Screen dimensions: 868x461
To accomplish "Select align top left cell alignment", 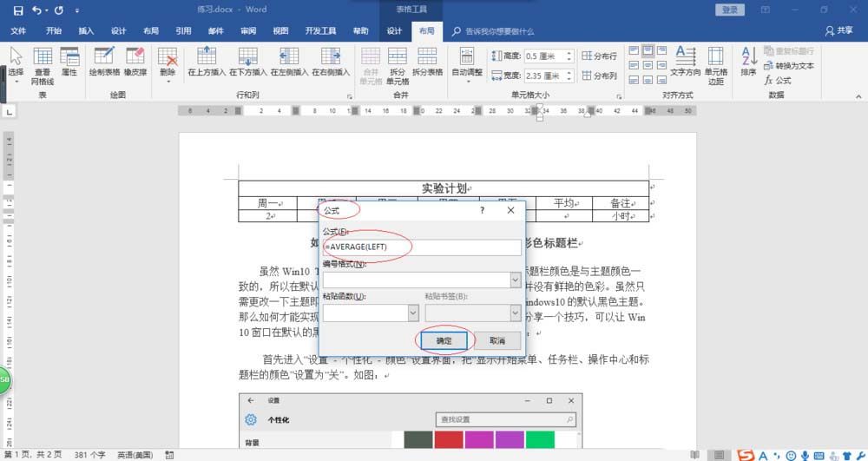I will click(634, 51).
